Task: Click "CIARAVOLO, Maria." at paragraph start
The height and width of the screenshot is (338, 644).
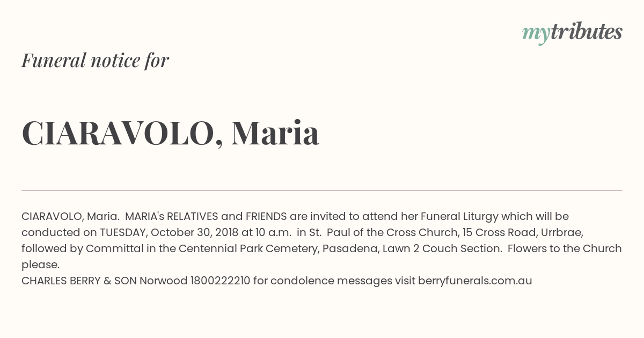Action: click(70, 217)
